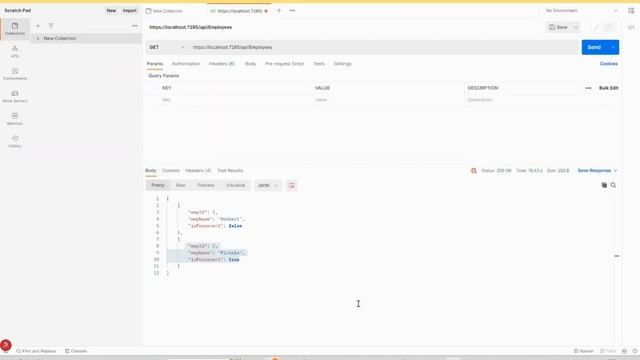Switch to the request Settings tab

coord(342,64)
